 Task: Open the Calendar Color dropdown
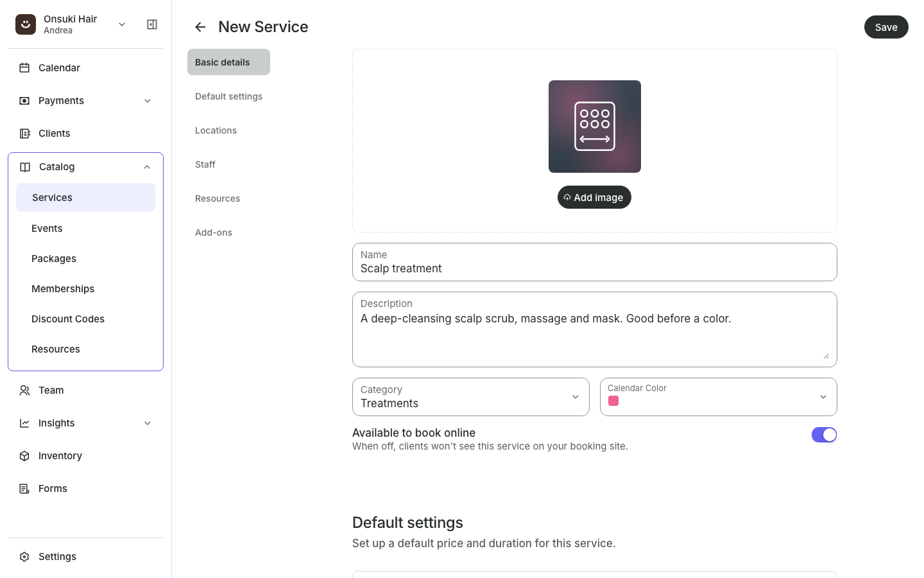tap(719, 397)
